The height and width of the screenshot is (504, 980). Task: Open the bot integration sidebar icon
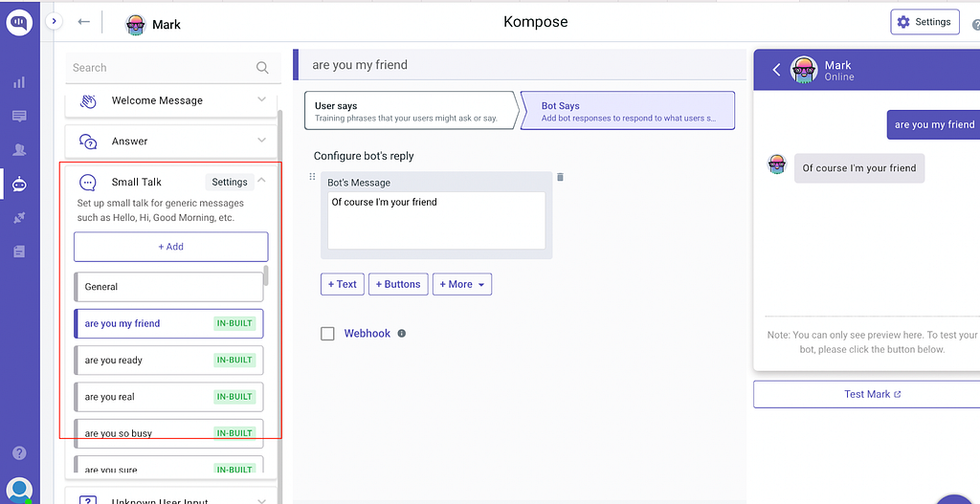(19, 184)
